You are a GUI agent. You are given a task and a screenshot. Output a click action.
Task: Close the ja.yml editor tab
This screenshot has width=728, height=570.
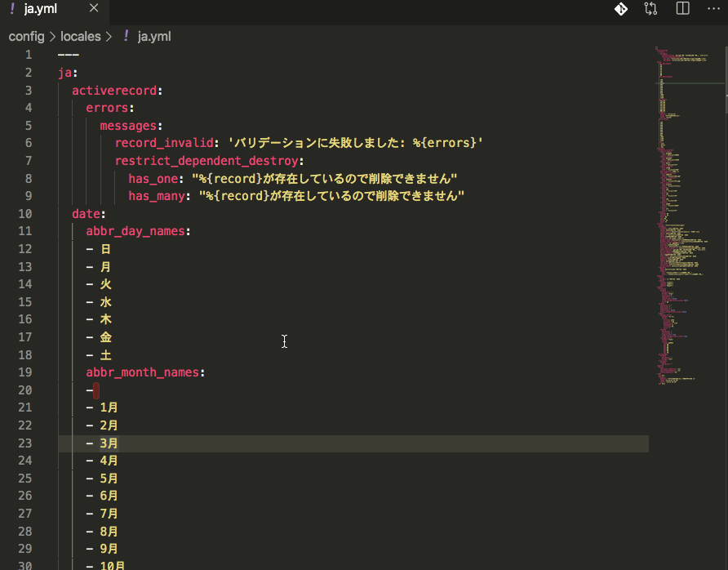pyautogui.click(x=94, y=8)
